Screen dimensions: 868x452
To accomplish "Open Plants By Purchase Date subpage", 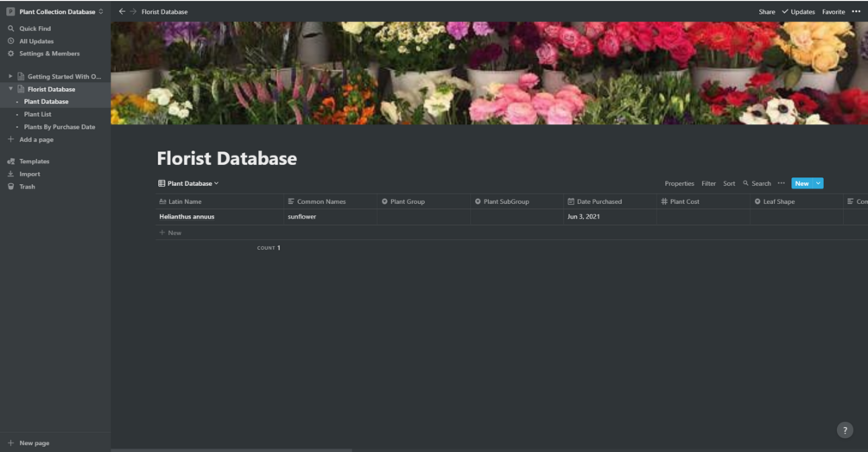I will click(60, 127).
